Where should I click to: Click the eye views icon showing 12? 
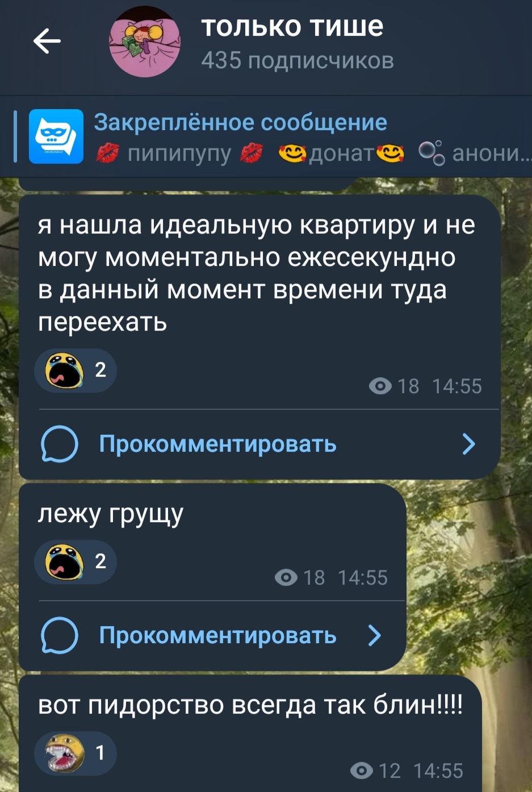coord(361,771)
